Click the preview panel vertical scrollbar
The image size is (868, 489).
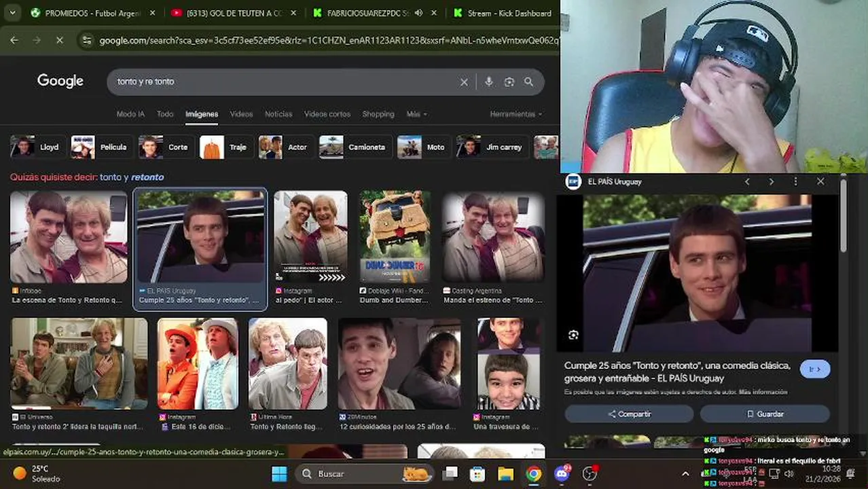[x=843, y=216]
